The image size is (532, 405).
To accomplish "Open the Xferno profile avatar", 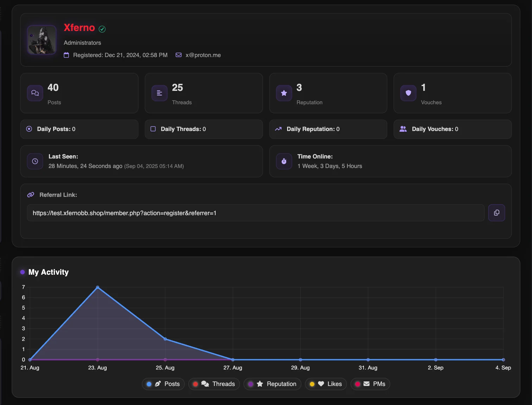I will click(42, 40).
